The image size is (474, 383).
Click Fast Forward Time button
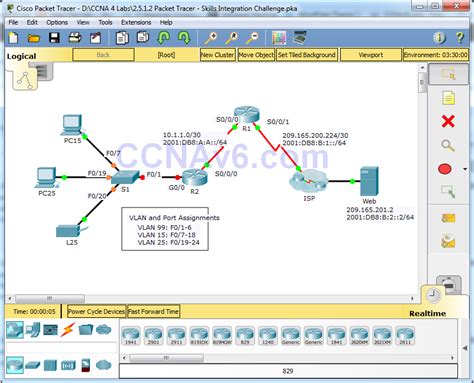point(153,311)
